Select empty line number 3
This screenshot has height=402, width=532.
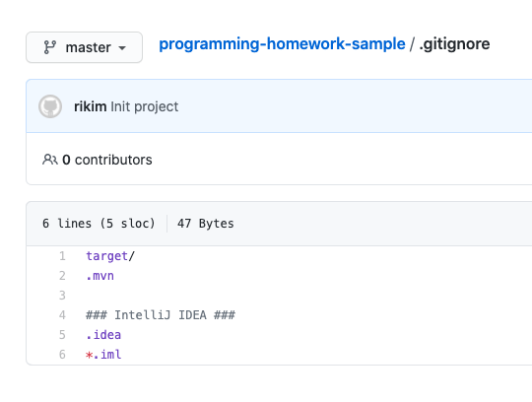tap(62, 296)
